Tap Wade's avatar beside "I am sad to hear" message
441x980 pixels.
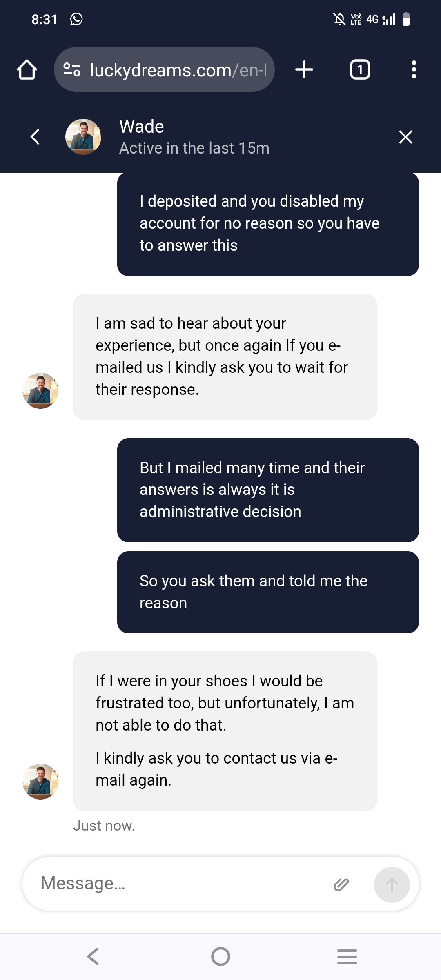pos(40,390)
